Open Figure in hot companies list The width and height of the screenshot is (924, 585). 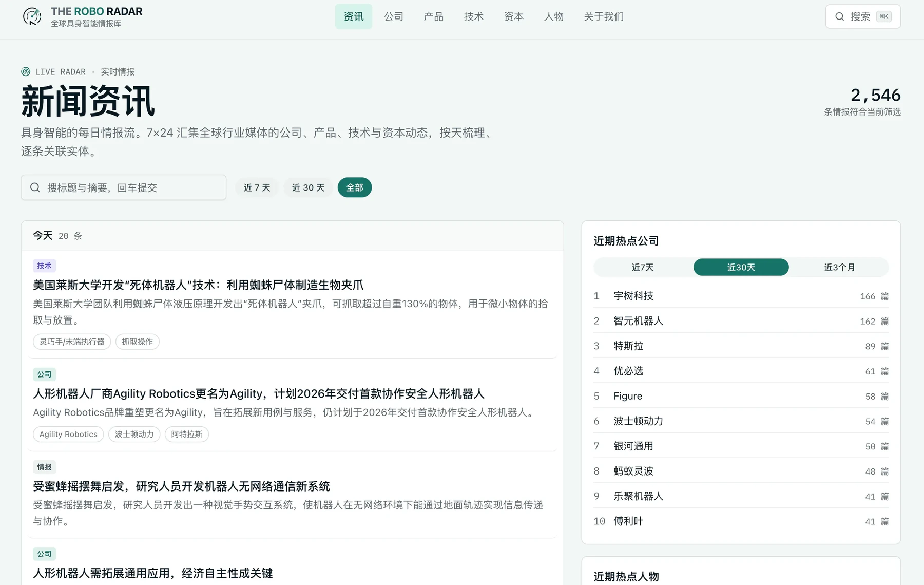pos(741,396)
